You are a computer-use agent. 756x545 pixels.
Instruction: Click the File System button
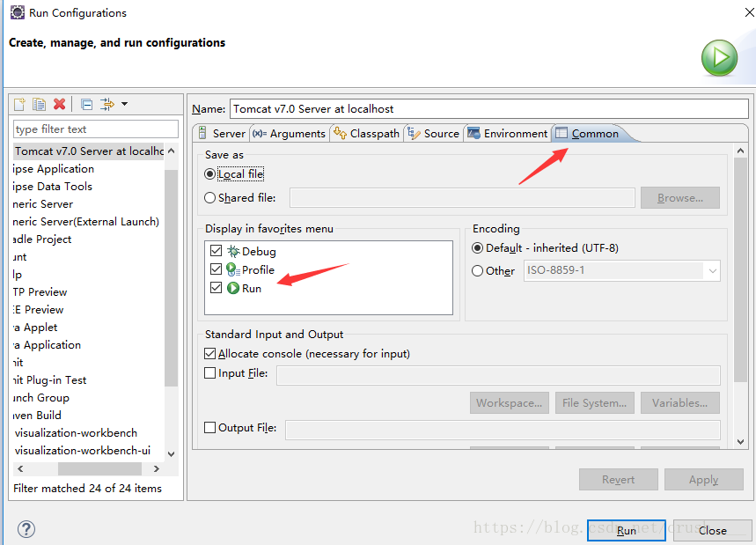[x=594, y=402]
